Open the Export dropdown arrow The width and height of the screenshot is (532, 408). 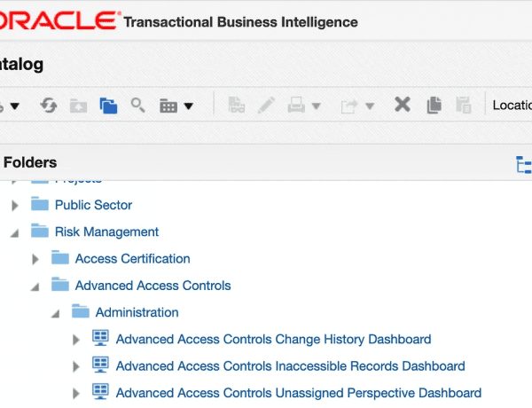coord(370,106)
